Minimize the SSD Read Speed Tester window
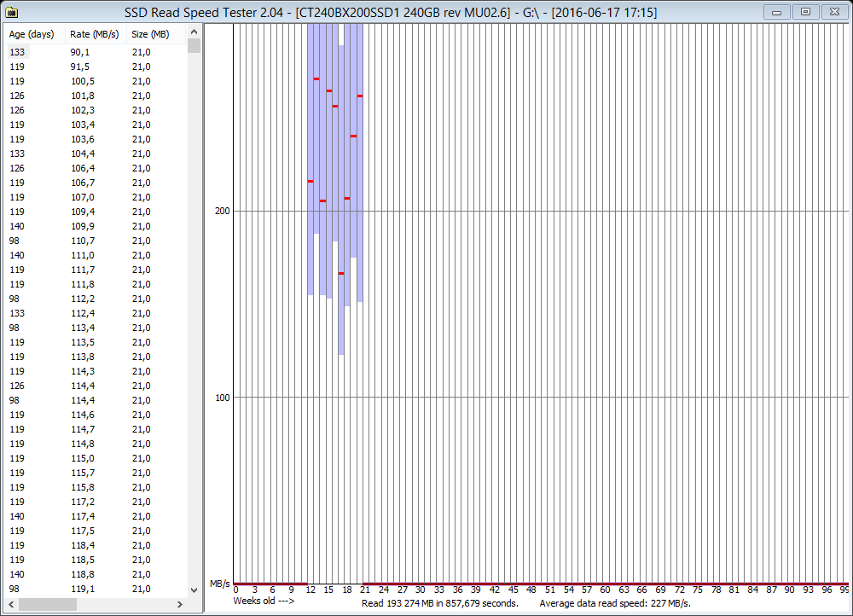Image resolution: width=853 pixels, height=616 pixels. (776, 11)
